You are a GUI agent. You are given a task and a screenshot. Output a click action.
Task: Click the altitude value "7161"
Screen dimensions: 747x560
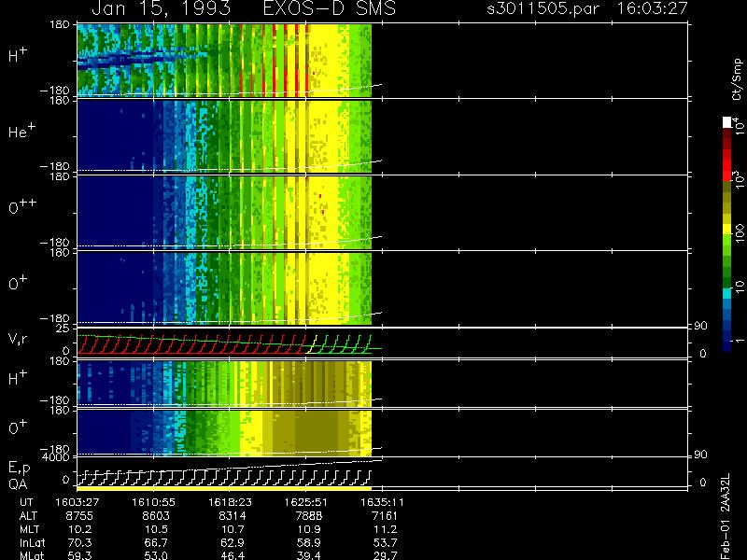385,516
